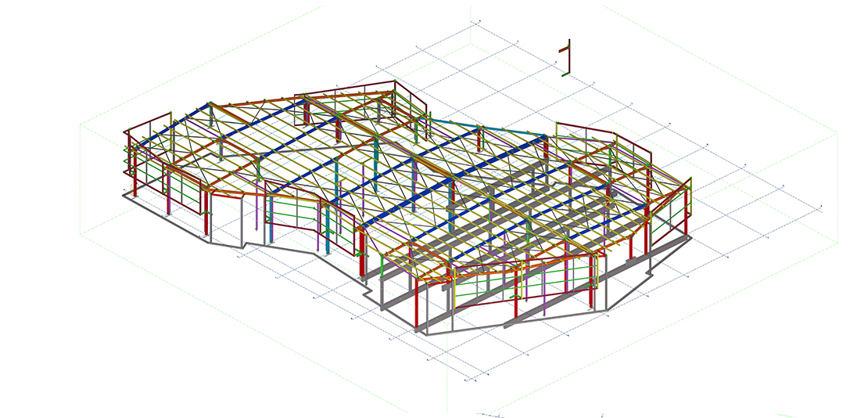Click the bottom-most grid line end node
This screenshot has height=418, width=868.
coord(467,380)
